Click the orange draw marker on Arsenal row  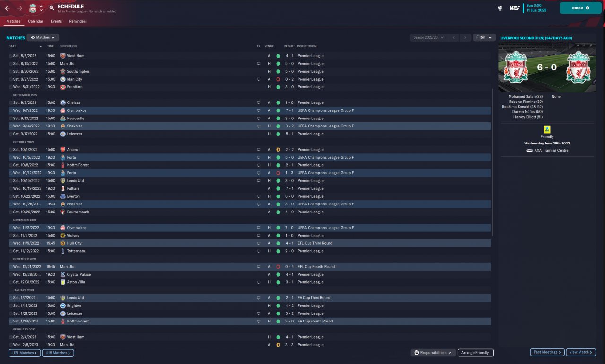tap(278, 150)
